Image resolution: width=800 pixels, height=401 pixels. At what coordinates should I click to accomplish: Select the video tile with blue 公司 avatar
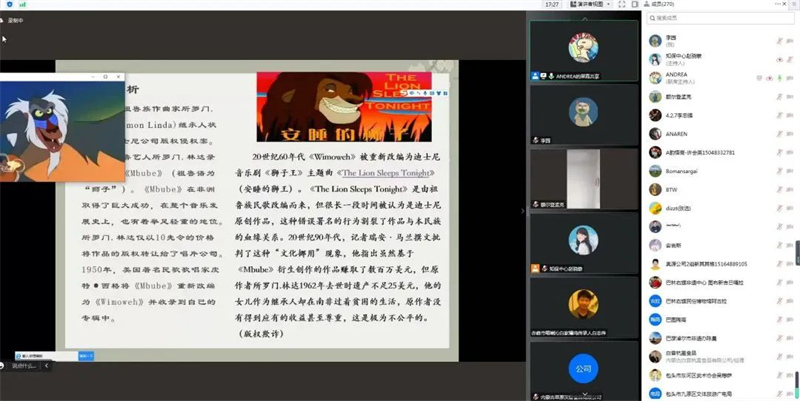point(584,371)
